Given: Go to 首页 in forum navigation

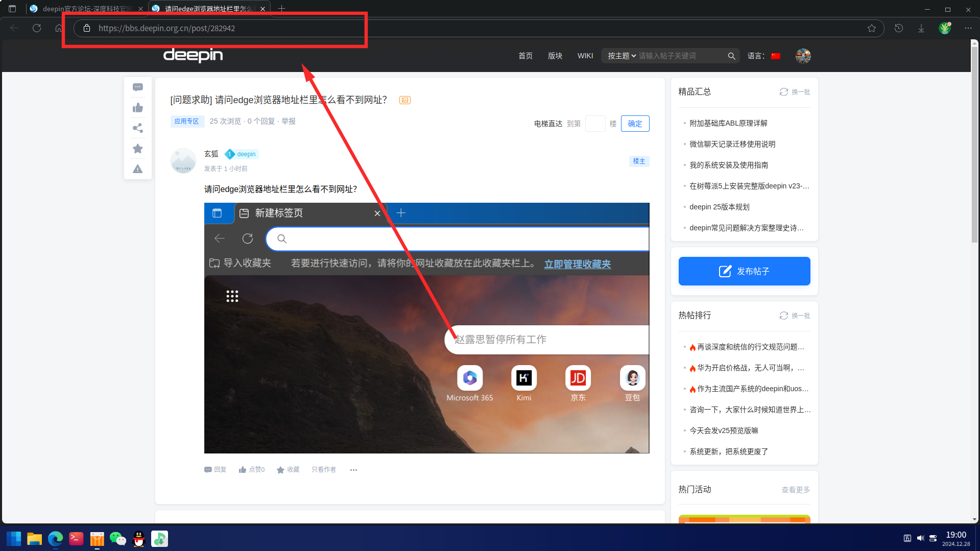Looking at the screenshot, I should 525,56.
